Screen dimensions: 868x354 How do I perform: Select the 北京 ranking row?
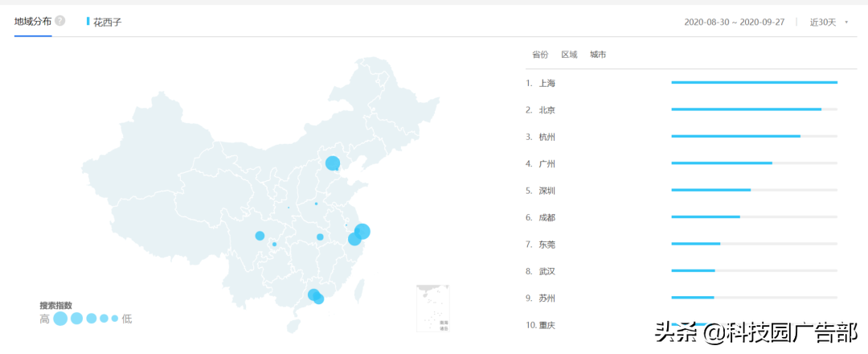682,109
